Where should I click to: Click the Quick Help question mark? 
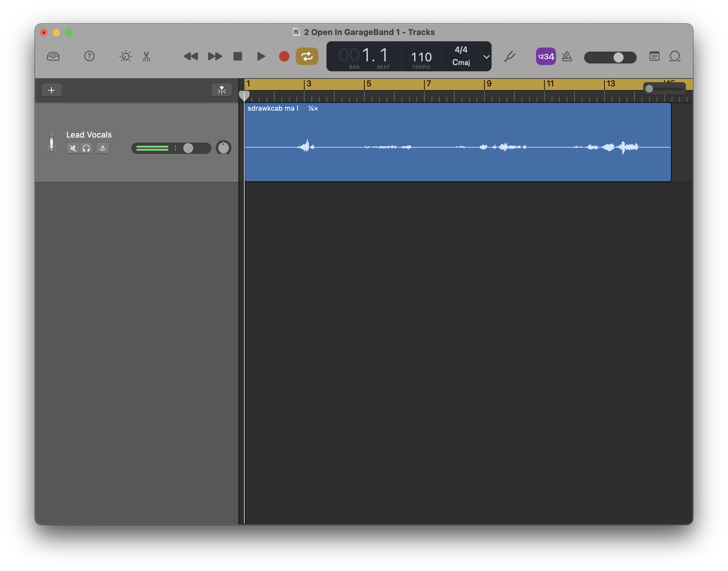[x=89, y=56]
